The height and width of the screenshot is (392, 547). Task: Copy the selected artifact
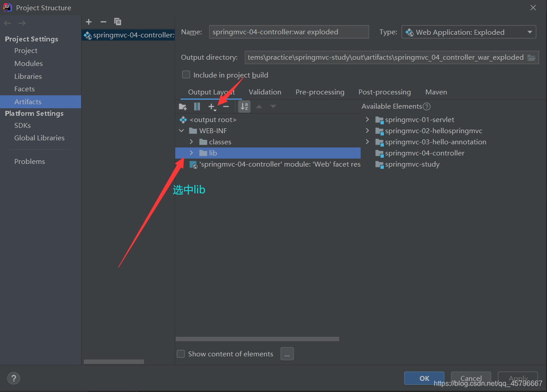(118, 21)
